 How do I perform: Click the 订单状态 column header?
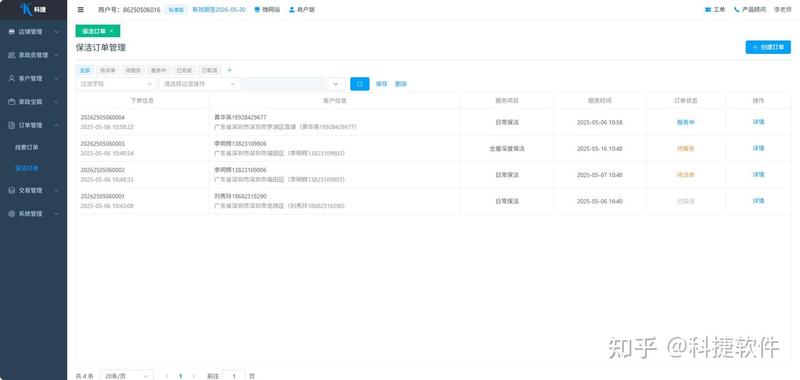(685, 100)
